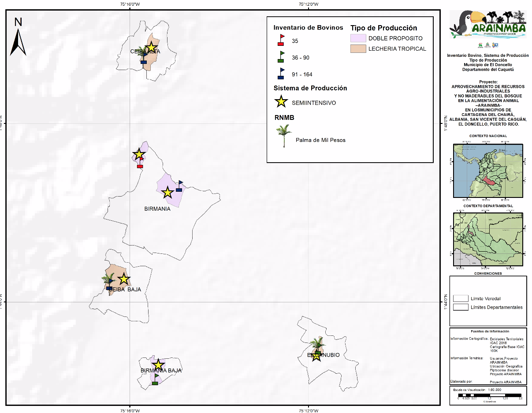Click the CEIBA ALTA map label

click(x=145, y=52)
